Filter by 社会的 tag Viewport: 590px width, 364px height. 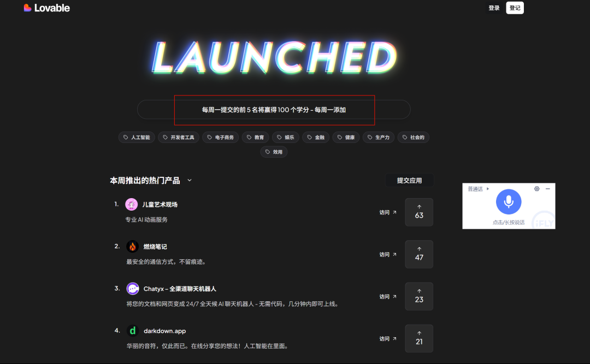413,138
